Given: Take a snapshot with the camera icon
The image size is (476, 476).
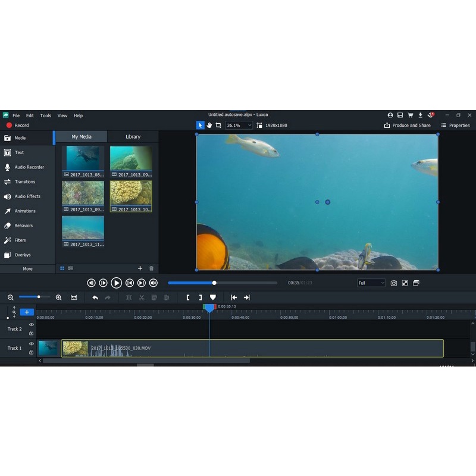Looking at the screenshot, I should click(394, 283).
